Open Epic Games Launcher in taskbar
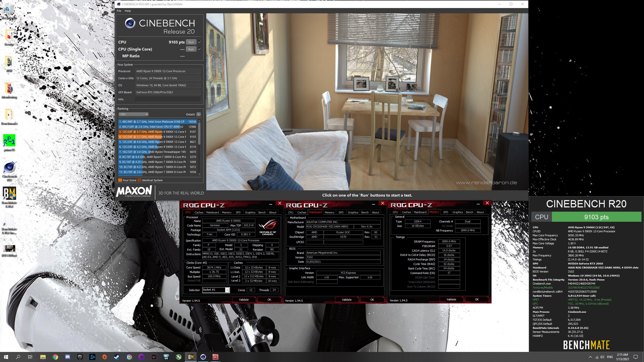Screen dimensions: 644x362 pos(80,357)
